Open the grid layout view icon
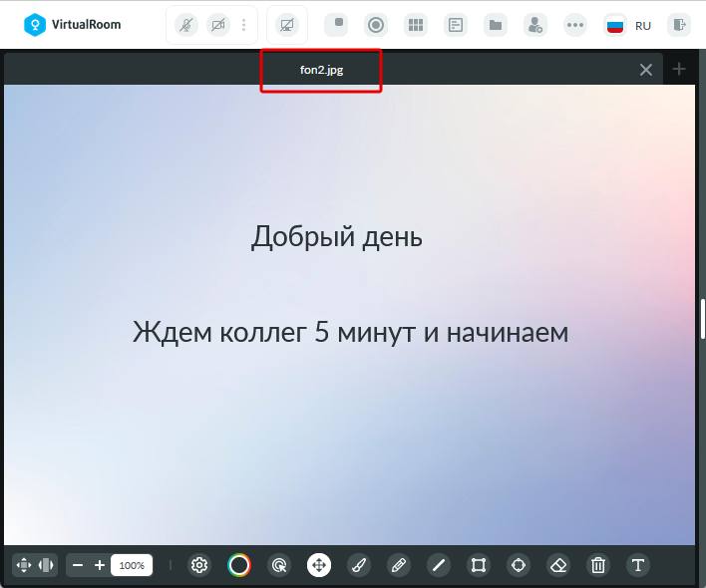Viewport: 706px width, 588px height. coord(416,25)
